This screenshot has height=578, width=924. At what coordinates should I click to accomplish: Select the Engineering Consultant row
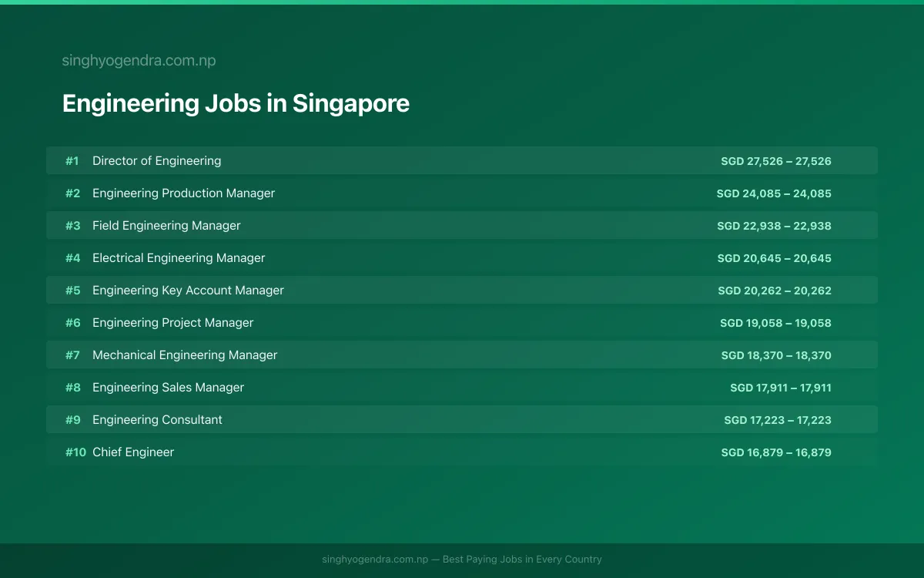tap(462, 419)
